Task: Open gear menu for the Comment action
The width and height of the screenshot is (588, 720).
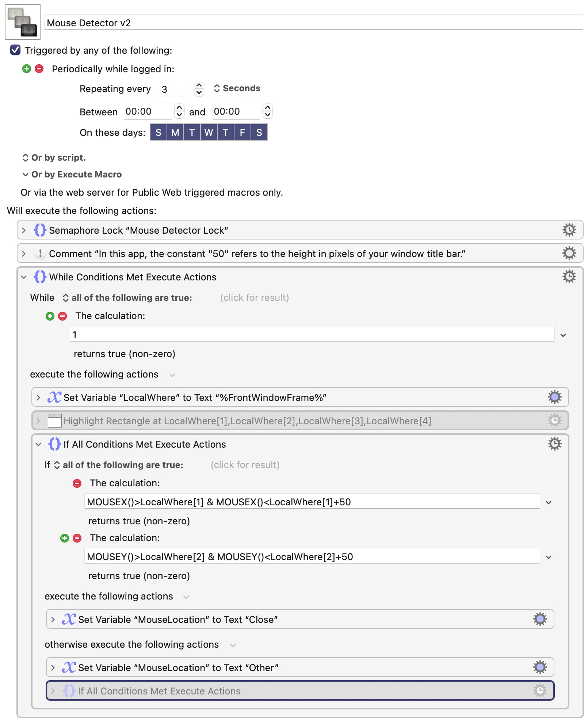Action: point(569,253)
